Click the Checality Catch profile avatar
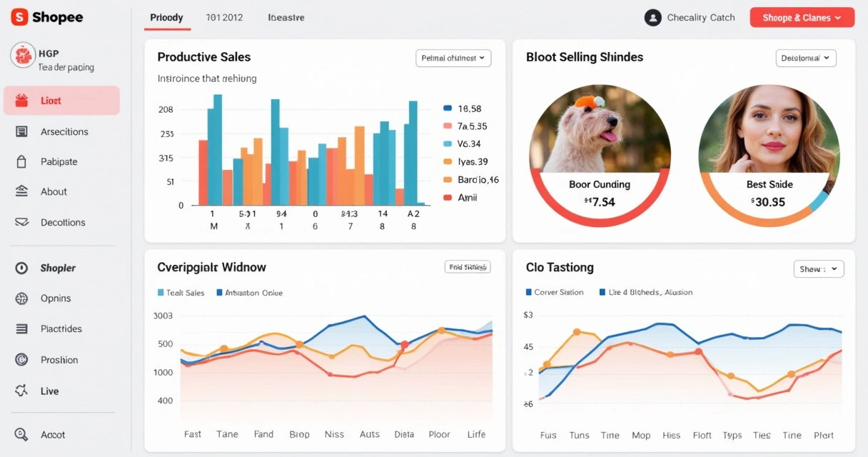Viewport: 868px width, 457px height. [x=652, y=18]
